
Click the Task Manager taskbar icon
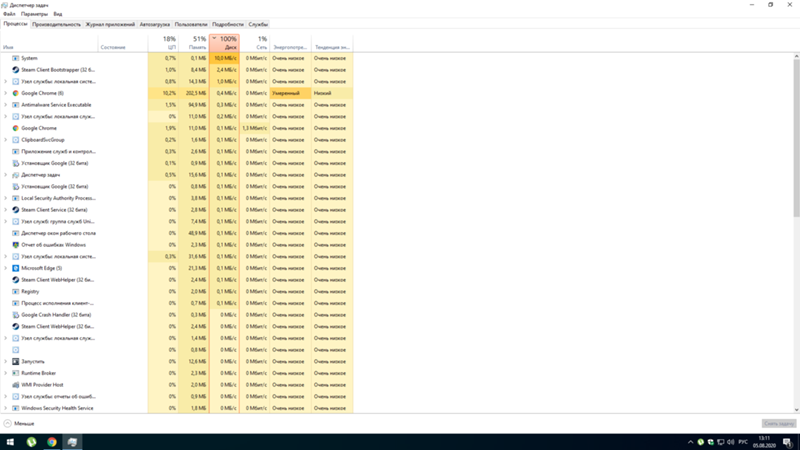click(72, 442)
